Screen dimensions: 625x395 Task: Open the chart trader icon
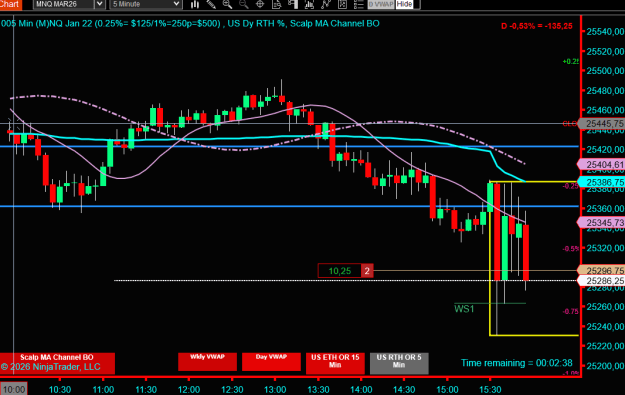click(x=293, y=4)
